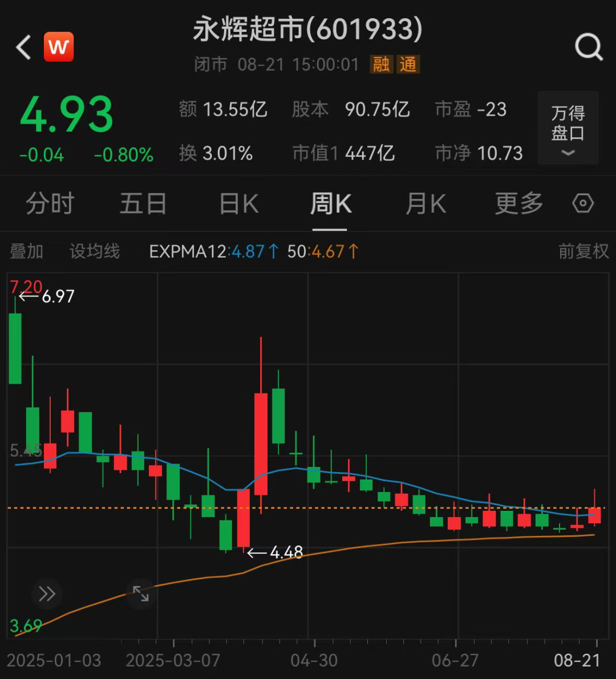616x679 pixels.
Task: Go back using the left arrow
Action: (x=23, y=47)
